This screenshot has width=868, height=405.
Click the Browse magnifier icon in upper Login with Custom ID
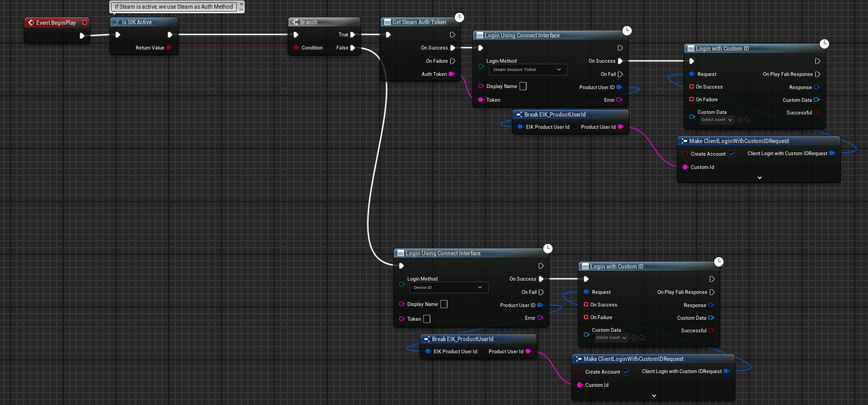pos(748,120)
